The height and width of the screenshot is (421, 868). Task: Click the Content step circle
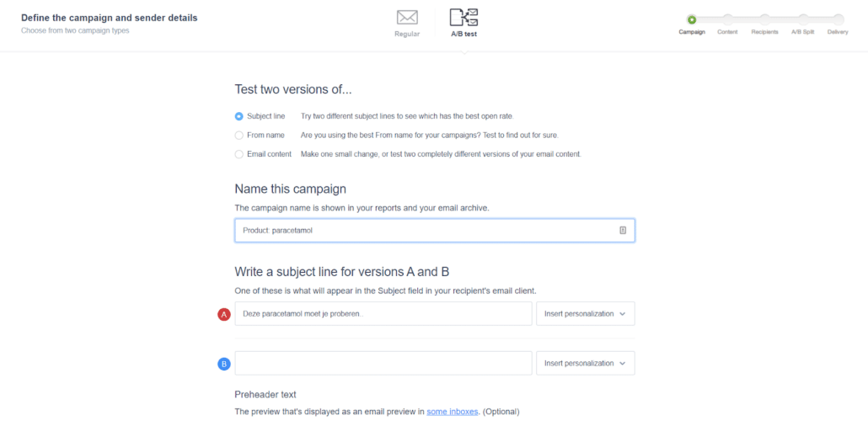(727, 20)
